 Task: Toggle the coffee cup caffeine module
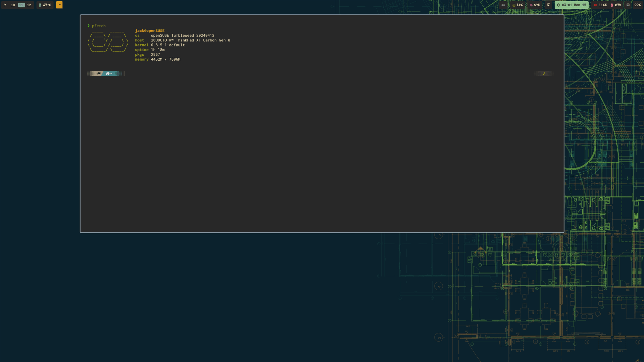click(x=548, y=5)
